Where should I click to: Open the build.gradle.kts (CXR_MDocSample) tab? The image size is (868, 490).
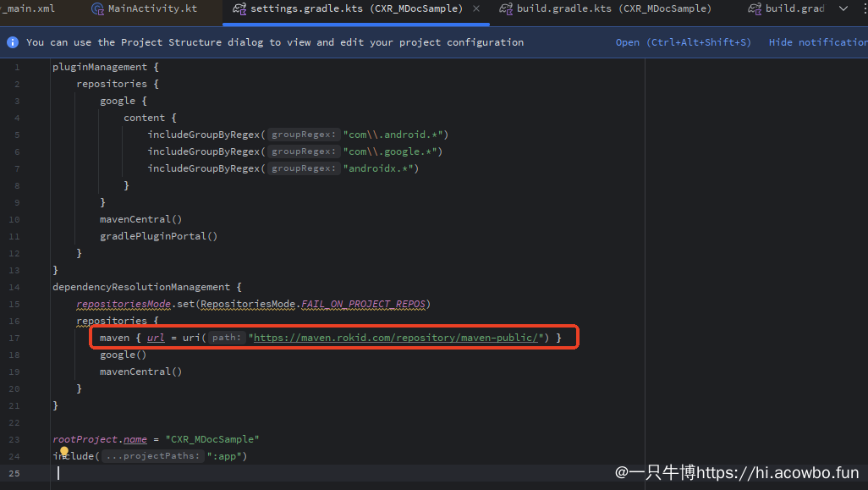[605, 8]
